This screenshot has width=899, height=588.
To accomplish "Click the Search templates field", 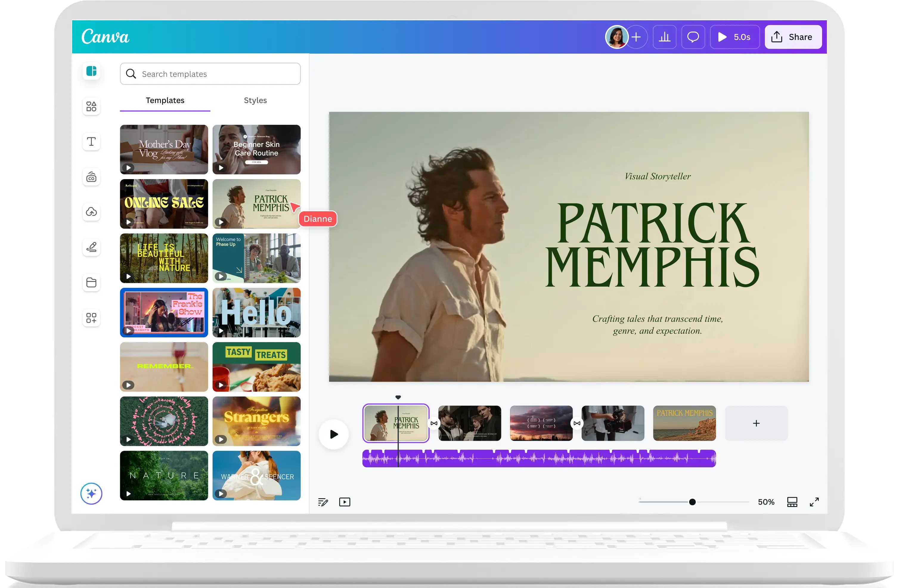I will pos(210,74).
